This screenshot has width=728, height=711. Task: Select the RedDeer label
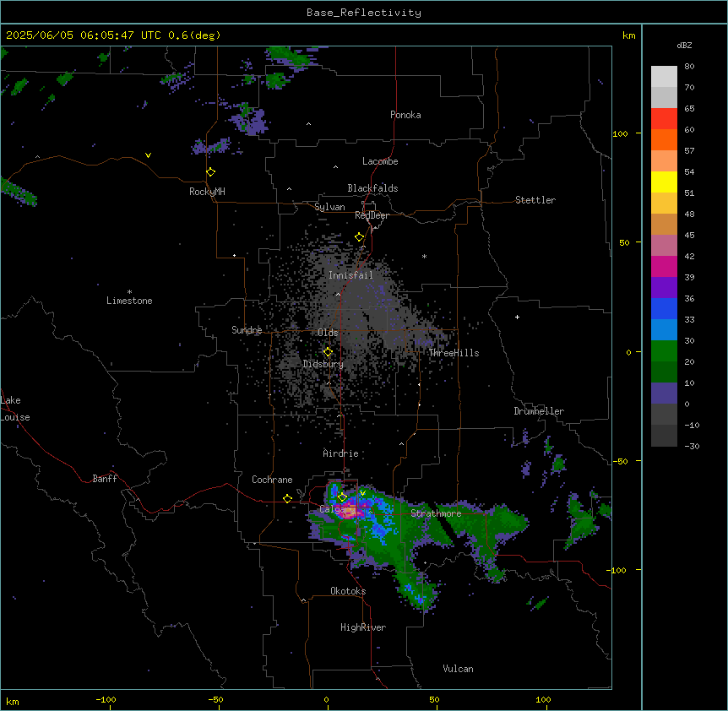372,215
